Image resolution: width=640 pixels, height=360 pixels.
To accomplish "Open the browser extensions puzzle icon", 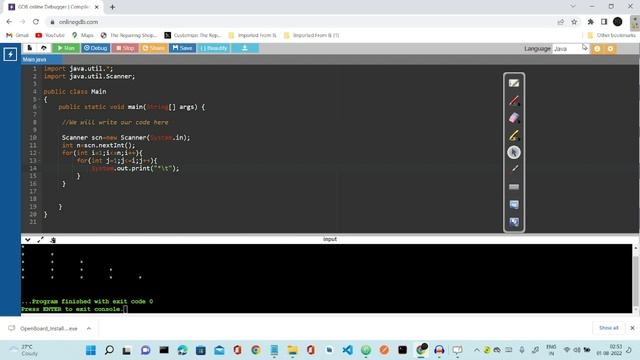I will pyautogui.click(x=590, y=22).
